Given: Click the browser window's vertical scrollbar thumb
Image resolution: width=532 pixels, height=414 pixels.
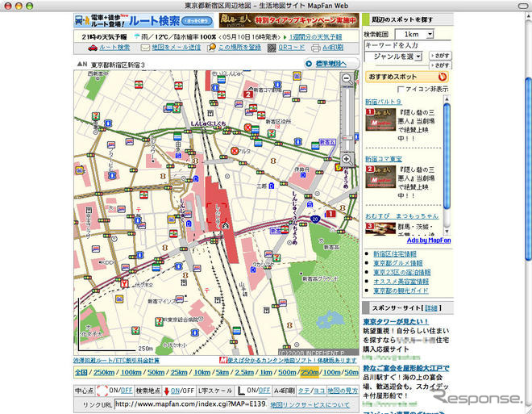Looking at the screenshot, I should pos(528,169).
